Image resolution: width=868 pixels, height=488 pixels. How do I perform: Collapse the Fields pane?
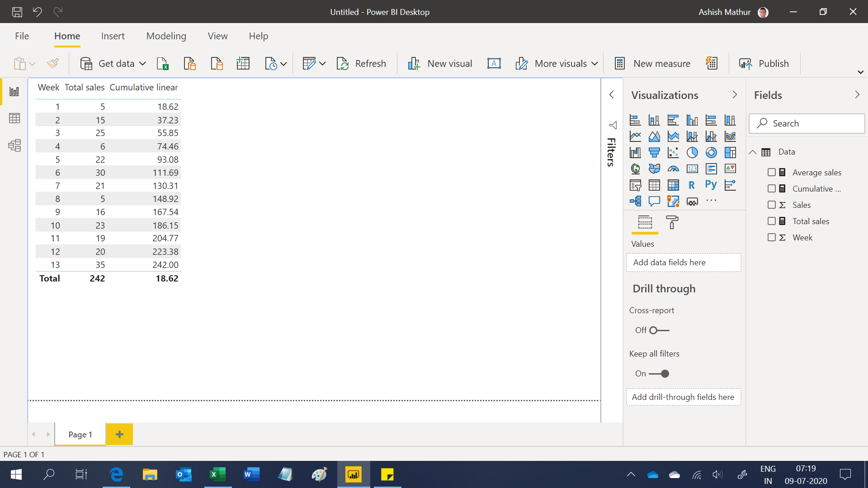(857, 94)
